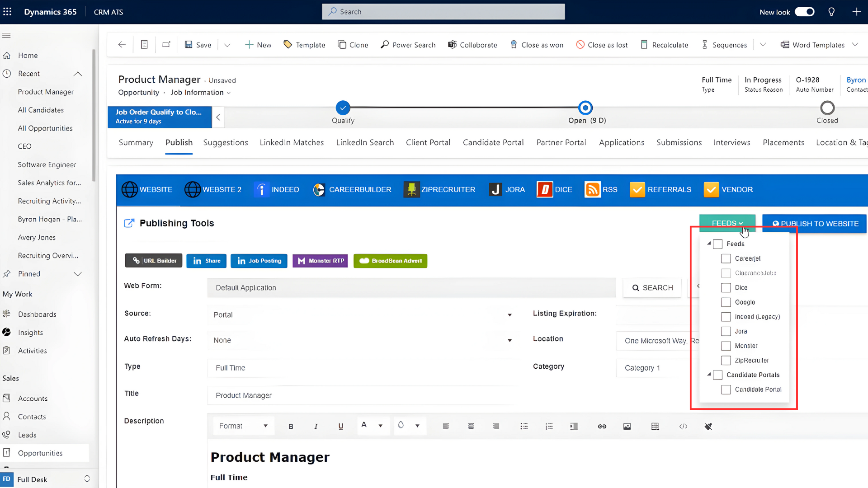
Task: Open the Applications tab
Action: (622, 142)
